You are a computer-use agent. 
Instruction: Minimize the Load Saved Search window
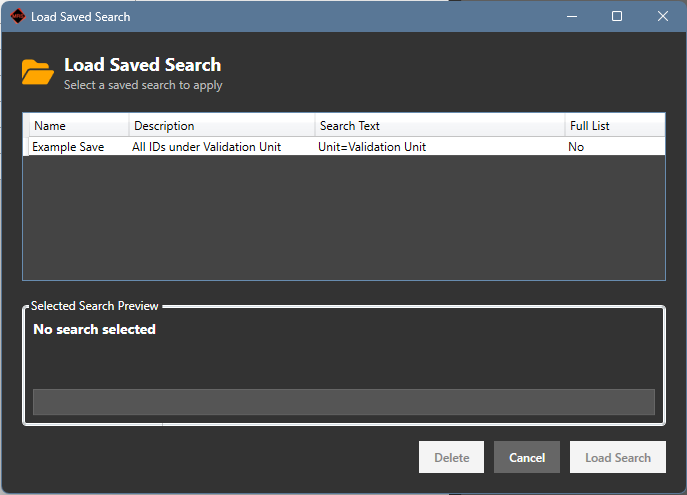point(572,17)
